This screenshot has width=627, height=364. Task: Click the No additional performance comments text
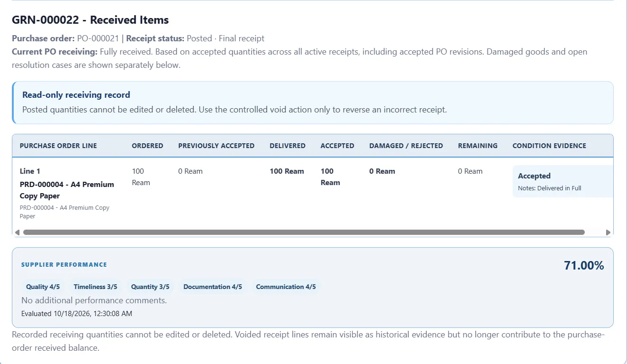(94, 300)
